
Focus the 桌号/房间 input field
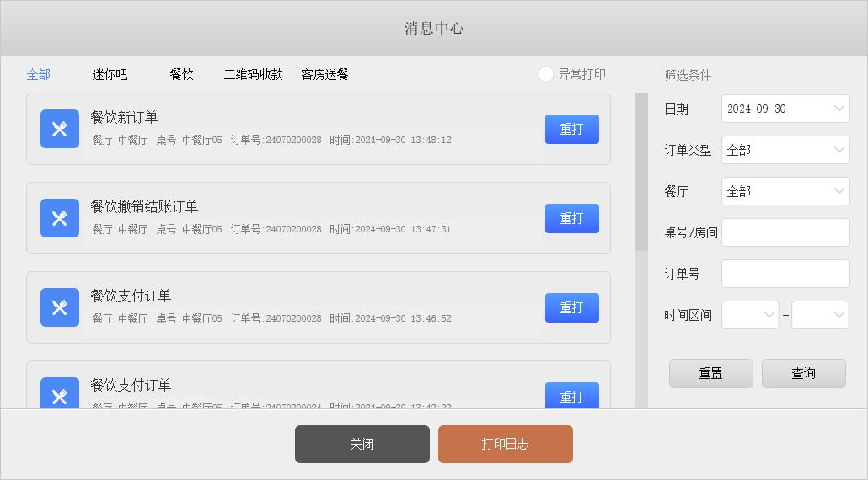[785, 232]
